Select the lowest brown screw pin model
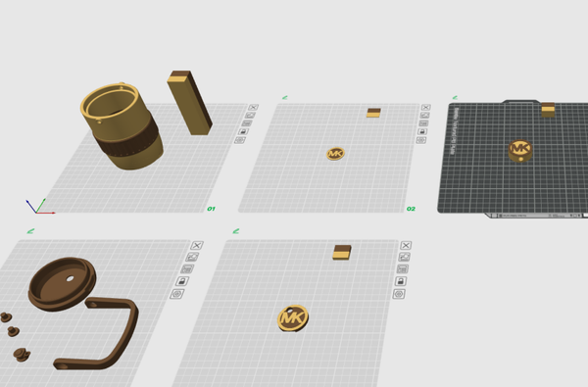The width and height of the screenshot is (588, 387). click(22, 355)
